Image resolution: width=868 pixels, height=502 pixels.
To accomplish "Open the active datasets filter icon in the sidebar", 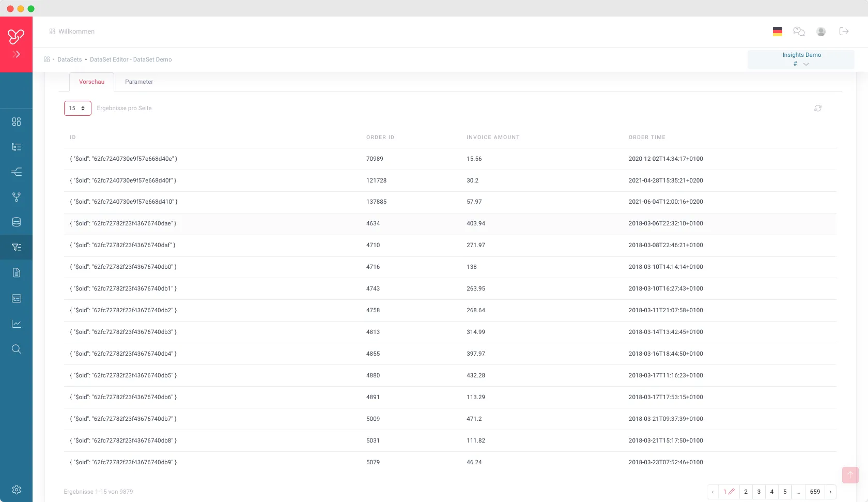I will (x=17, y=247).
